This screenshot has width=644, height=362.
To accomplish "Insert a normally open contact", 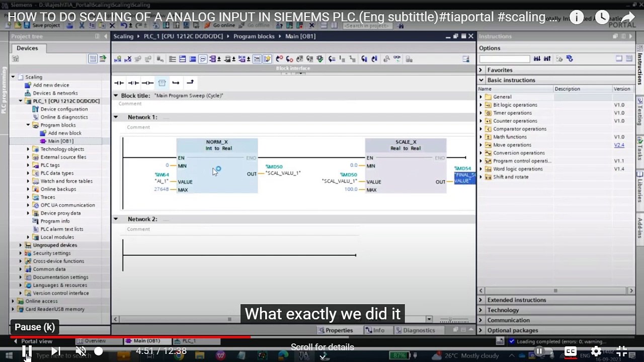I will point(119,83).
